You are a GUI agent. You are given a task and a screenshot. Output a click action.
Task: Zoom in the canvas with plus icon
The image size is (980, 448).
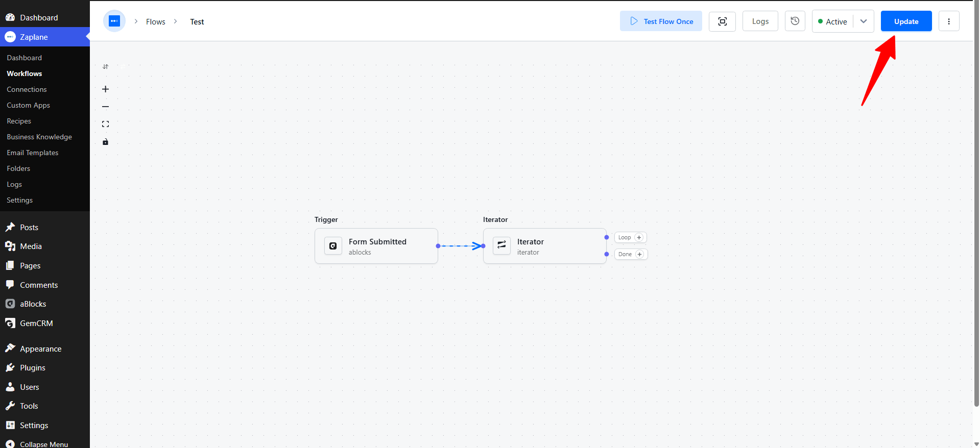(x=106, y=89)
